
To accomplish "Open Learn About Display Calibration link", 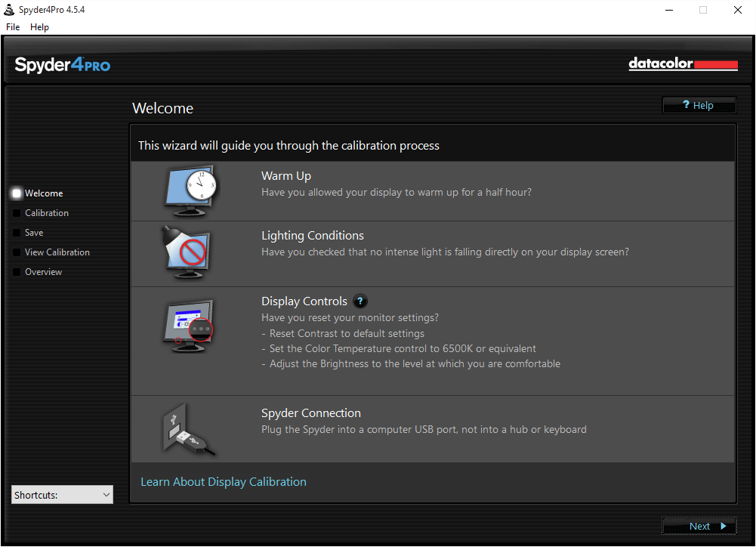I will (224, 482).
